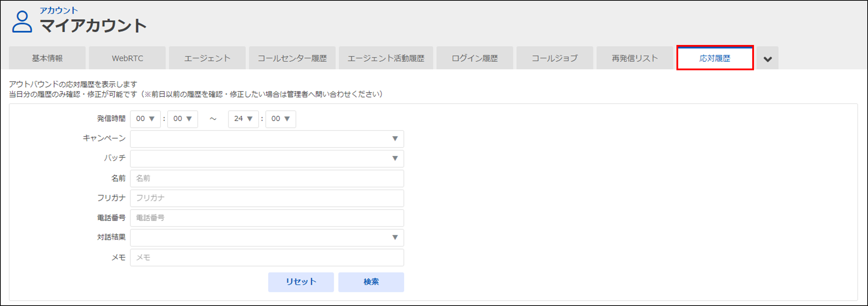Screen dimensions: 868x306
Task: Select the 応対履歴 tab
Action: (x=715, y=58)
